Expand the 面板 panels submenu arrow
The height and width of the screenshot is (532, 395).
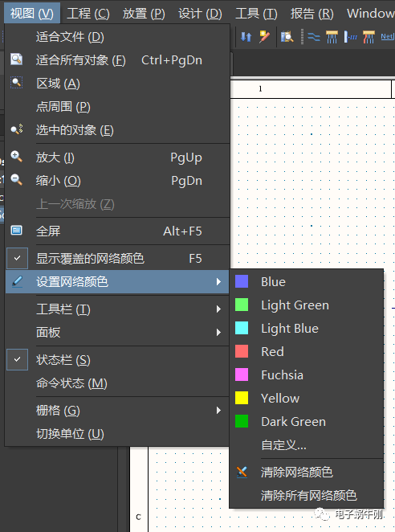218,332
